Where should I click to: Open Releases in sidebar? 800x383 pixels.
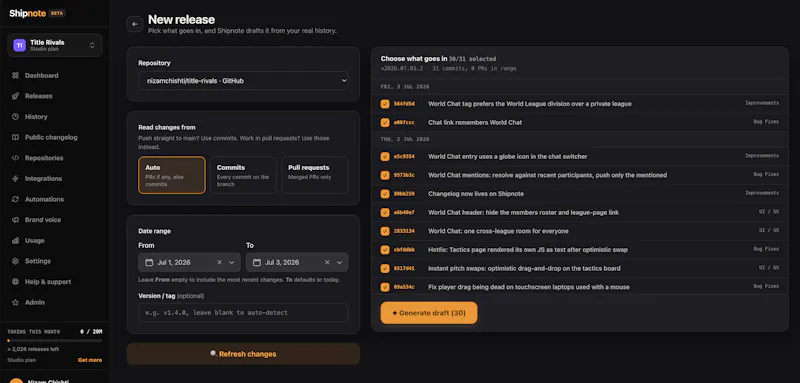[x=39, y=96]
